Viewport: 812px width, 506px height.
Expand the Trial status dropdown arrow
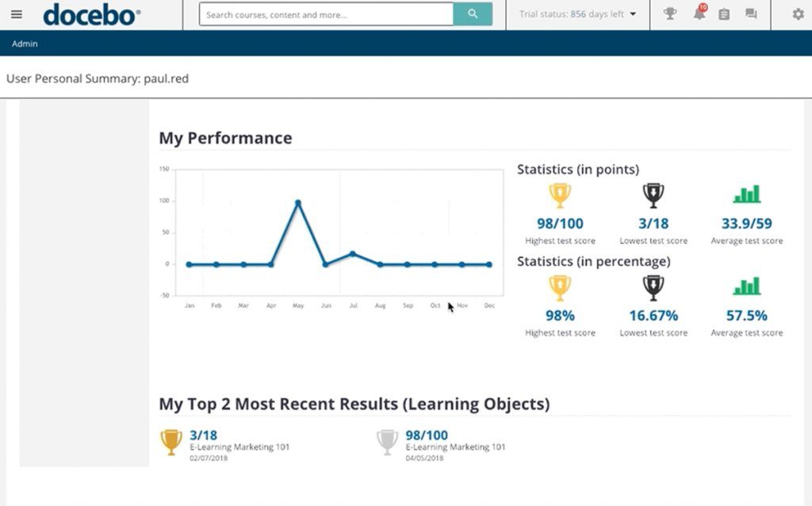point(634,14)
